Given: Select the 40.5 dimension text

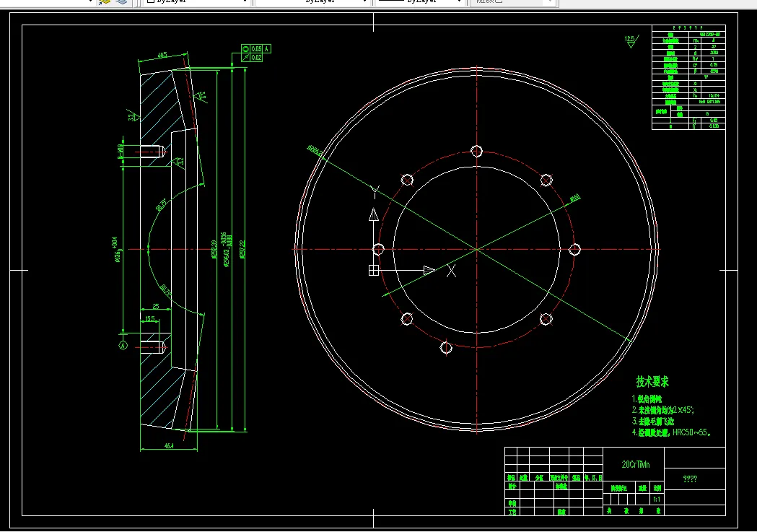Looking at the screenshot, I should coord(162,55).
